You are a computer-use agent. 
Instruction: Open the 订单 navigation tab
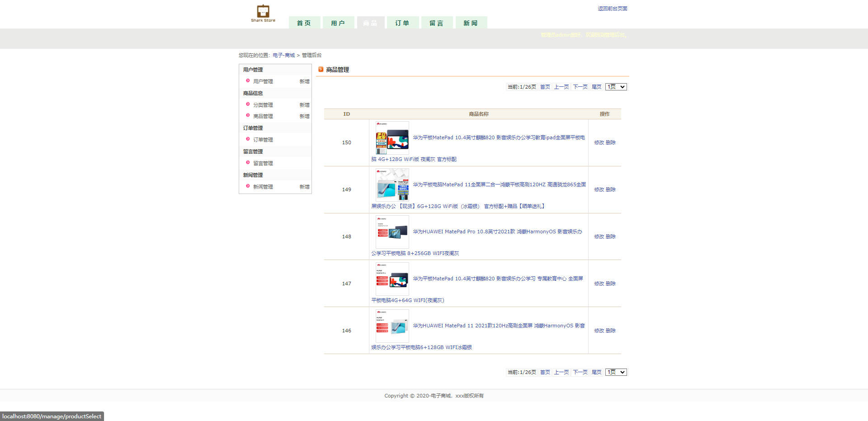[402, 23]
